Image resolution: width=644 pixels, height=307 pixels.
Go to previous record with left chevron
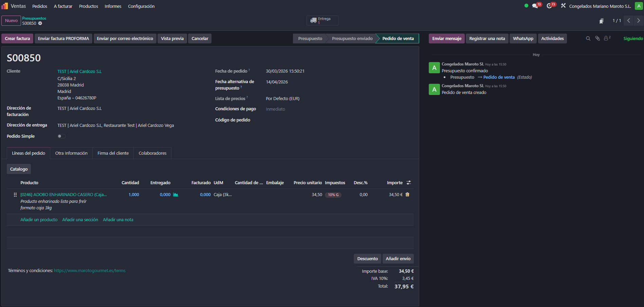(x=629, y=21)
